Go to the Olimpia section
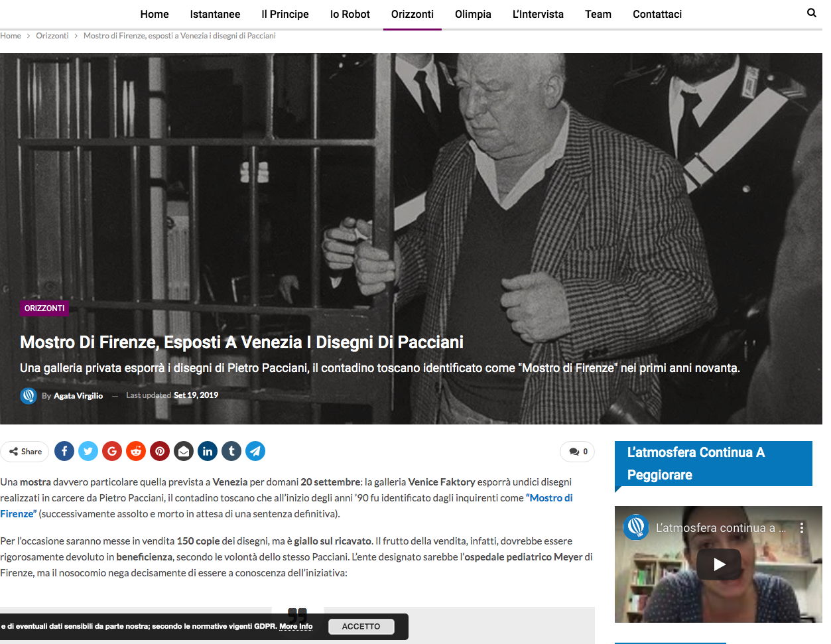 click(x=473, y=14)
